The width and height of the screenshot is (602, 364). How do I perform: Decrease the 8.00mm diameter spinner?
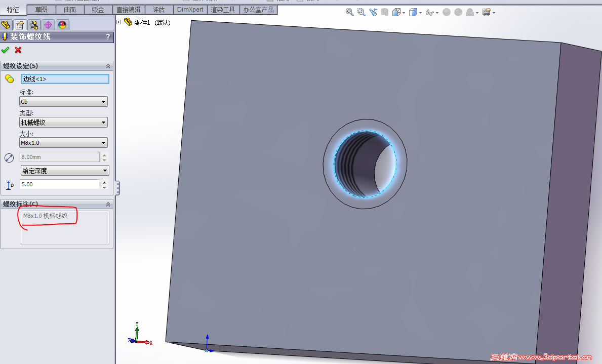(x=104, y=160)
